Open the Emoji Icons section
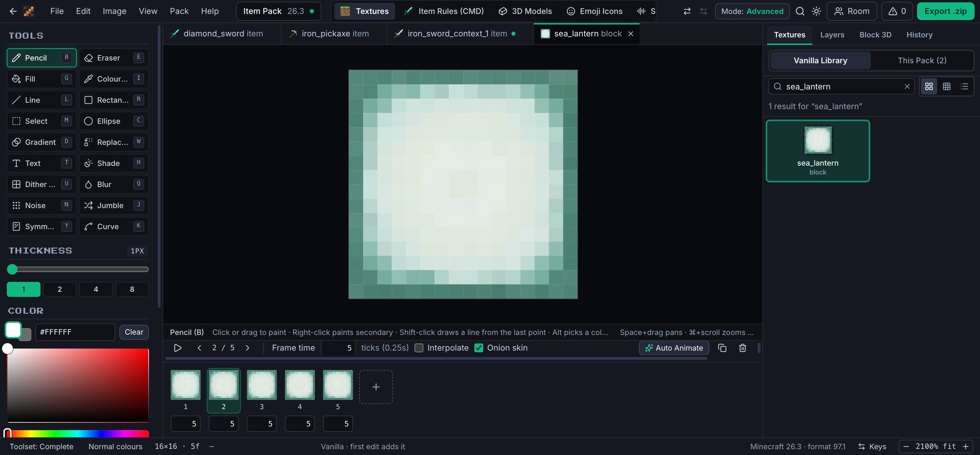980x455 pixels. click(595, 11)
